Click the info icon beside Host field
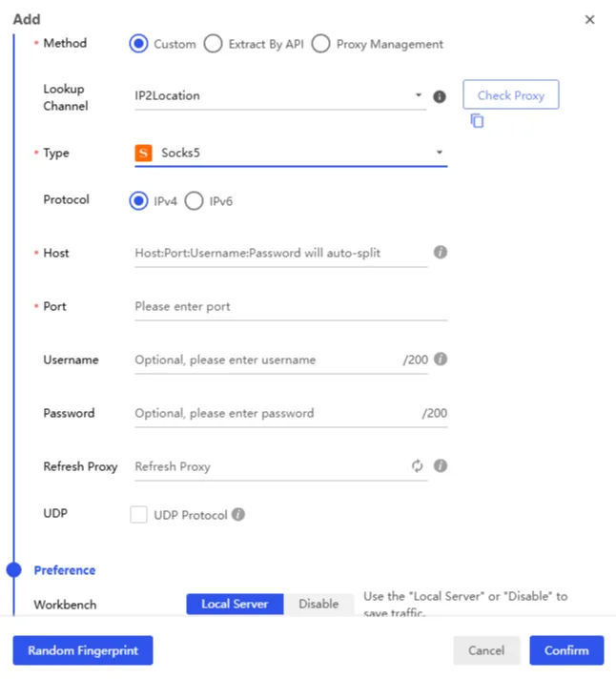 (441, 252)
